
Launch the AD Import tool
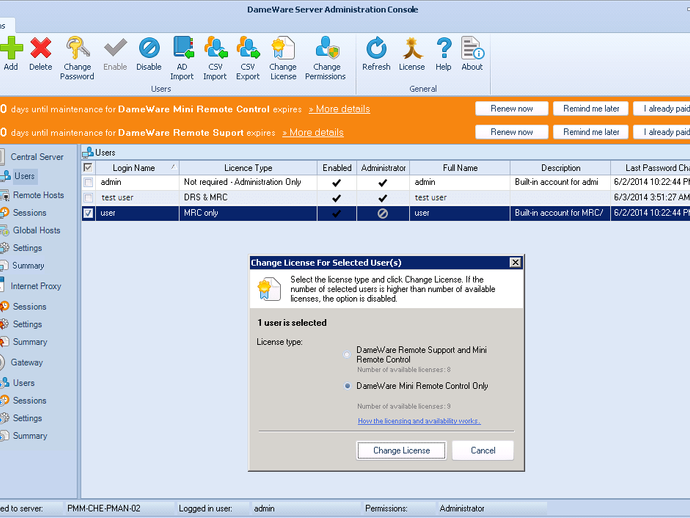pos(182,58)
